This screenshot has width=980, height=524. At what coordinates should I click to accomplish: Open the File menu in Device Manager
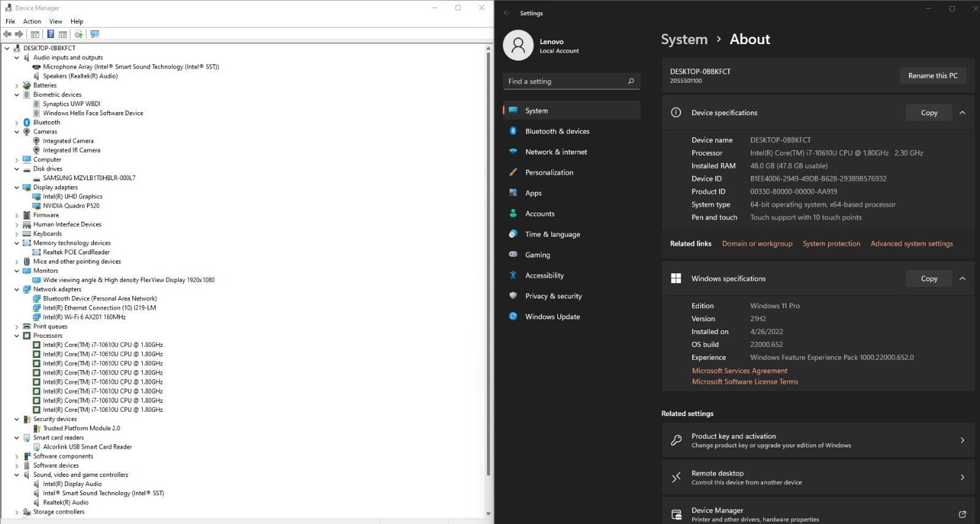click(x=10, y=21)
